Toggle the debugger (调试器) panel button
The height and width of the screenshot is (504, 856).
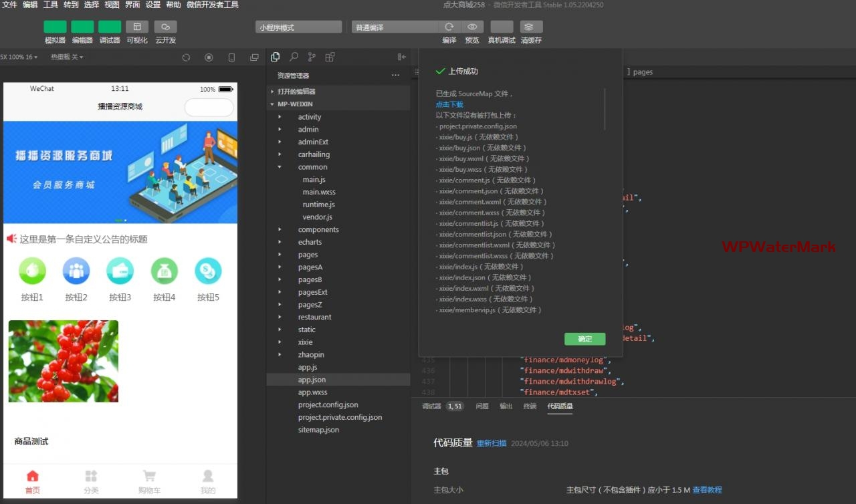tap(110, 27)
